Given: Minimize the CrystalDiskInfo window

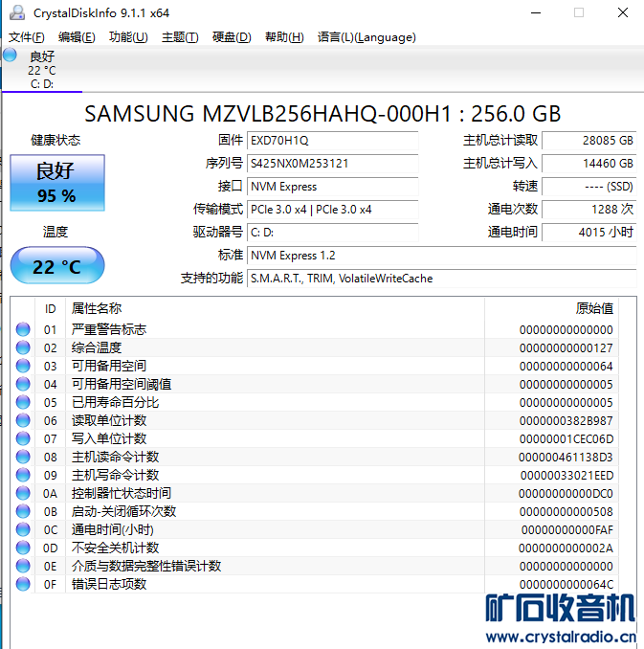Looking at the screenshot, I should coord(536,12).
